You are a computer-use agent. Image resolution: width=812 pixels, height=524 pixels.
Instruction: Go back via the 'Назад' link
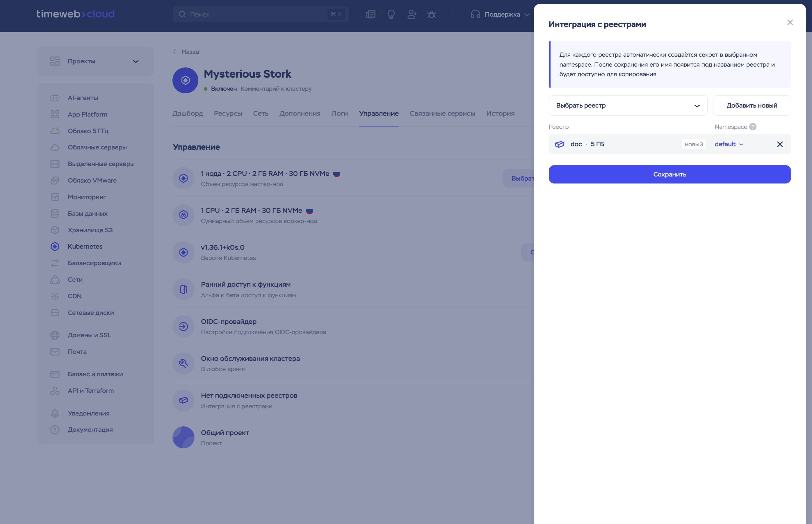[186, 52]
